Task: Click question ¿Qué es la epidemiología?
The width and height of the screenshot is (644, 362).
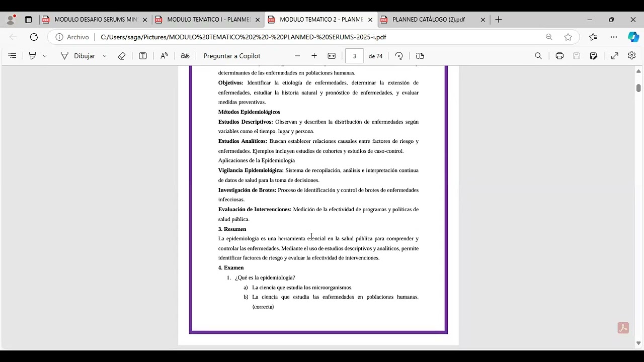Action: coord(265,278)
